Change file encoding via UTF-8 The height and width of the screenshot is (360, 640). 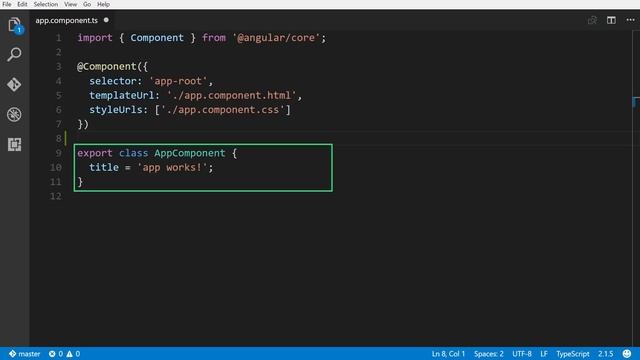(522, 354)
